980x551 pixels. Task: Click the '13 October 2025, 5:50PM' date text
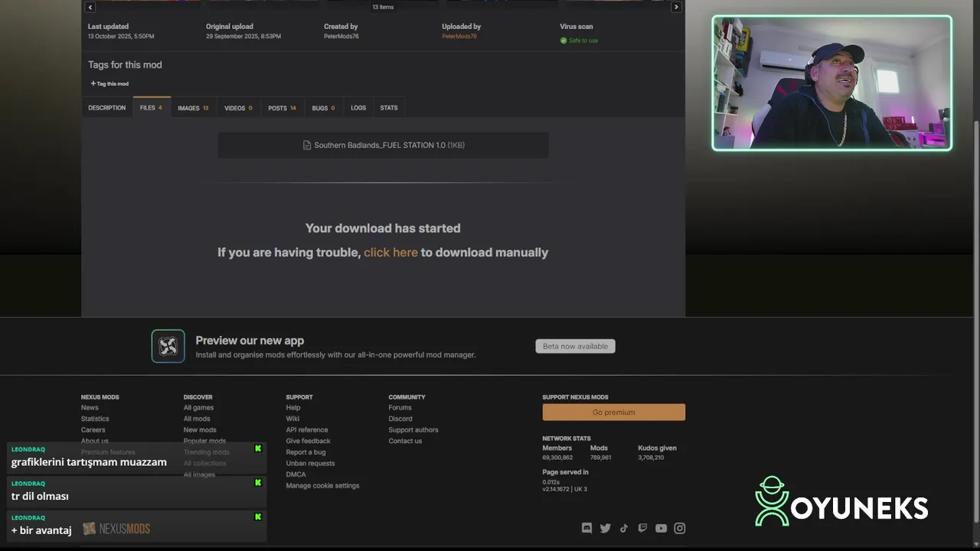121,37
